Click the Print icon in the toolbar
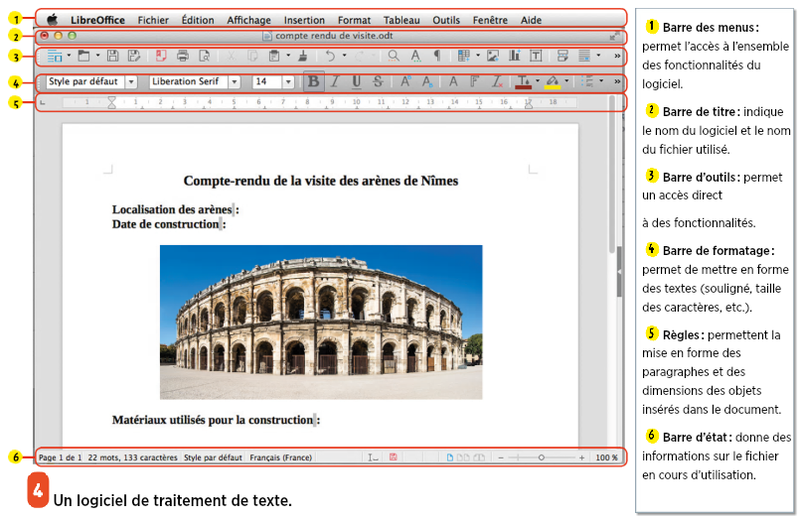The image size is (800, 520). [x=182, y=57]
